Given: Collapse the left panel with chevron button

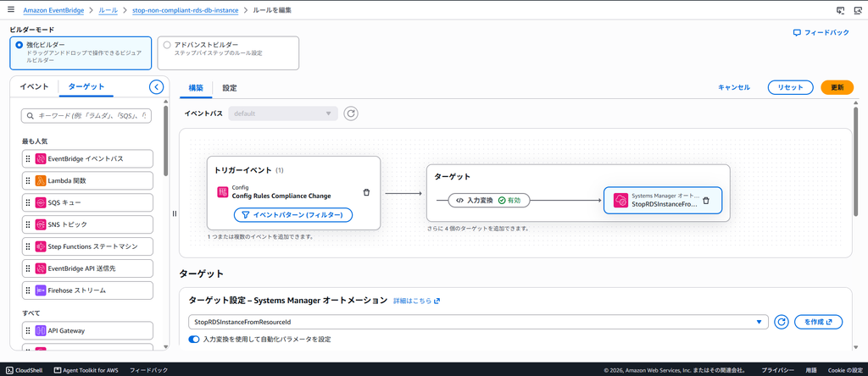Looking at the screenshot, I should [x=157, y=87].
